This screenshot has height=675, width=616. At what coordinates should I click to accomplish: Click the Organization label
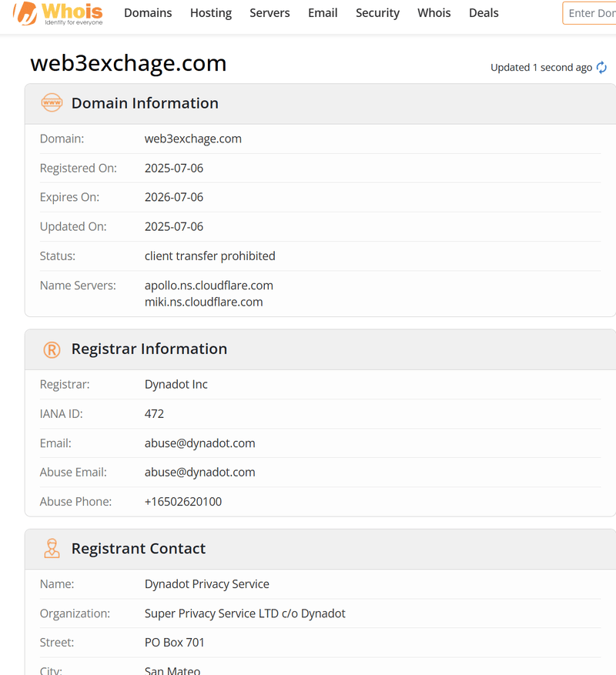point(75,613)
